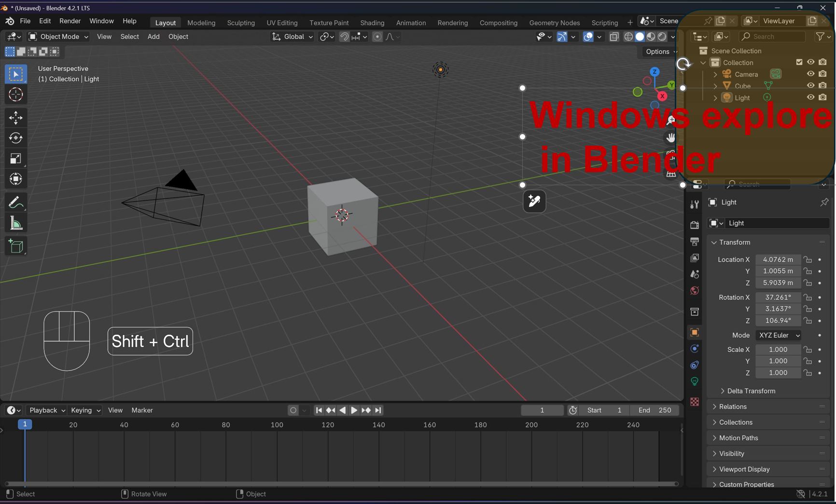Click the Blender logo menu icon
The width and height of the screenshot is (836, 504).
coord(10,21)
